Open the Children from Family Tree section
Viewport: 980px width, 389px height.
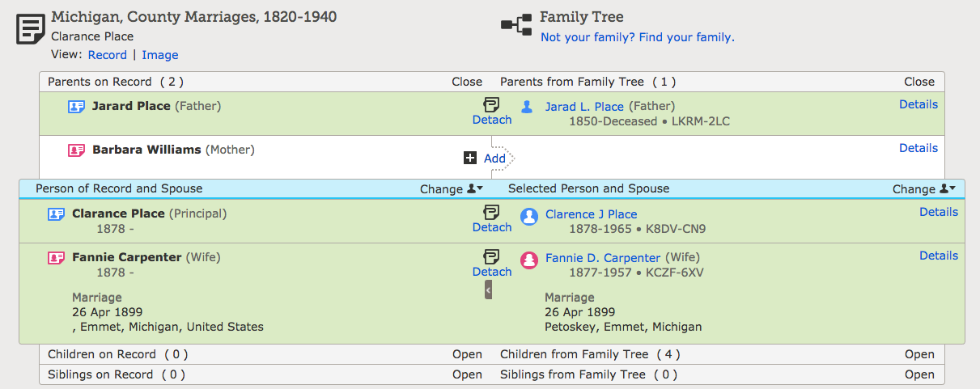[x=919, y=354]
